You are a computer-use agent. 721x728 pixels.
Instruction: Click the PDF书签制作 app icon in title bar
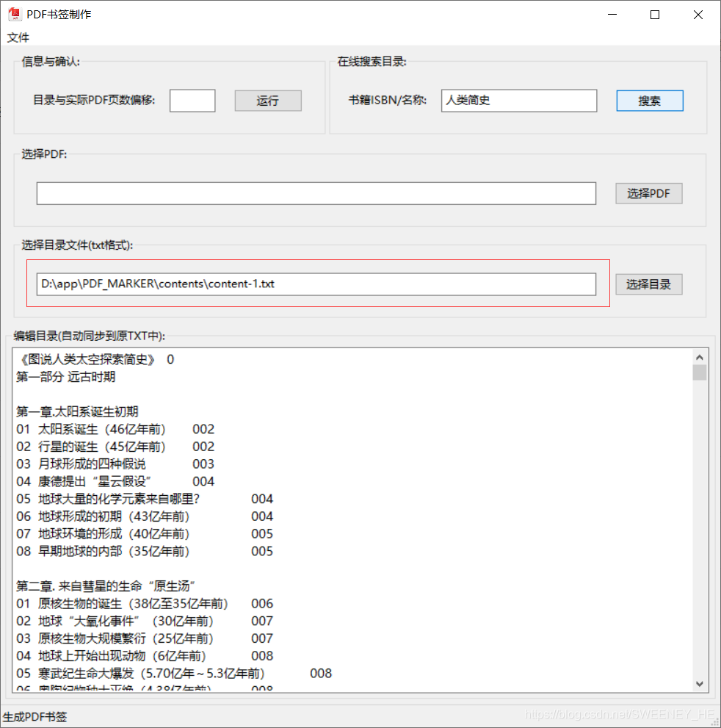pos(15,15)
